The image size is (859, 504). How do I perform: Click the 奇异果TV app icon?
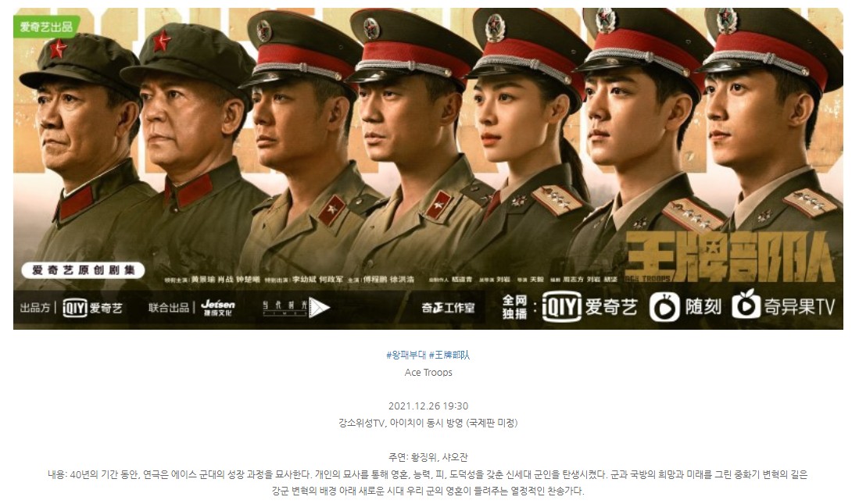click(x=746, y=306)
